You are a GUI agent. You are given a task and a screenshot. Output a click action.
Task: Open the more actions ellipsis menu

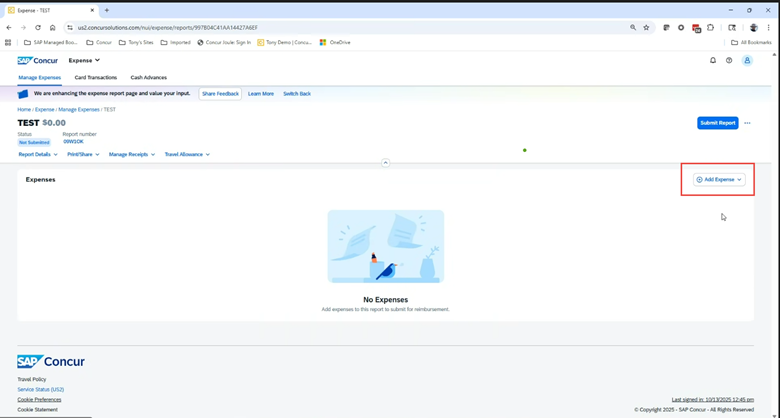tap(747, 123)
